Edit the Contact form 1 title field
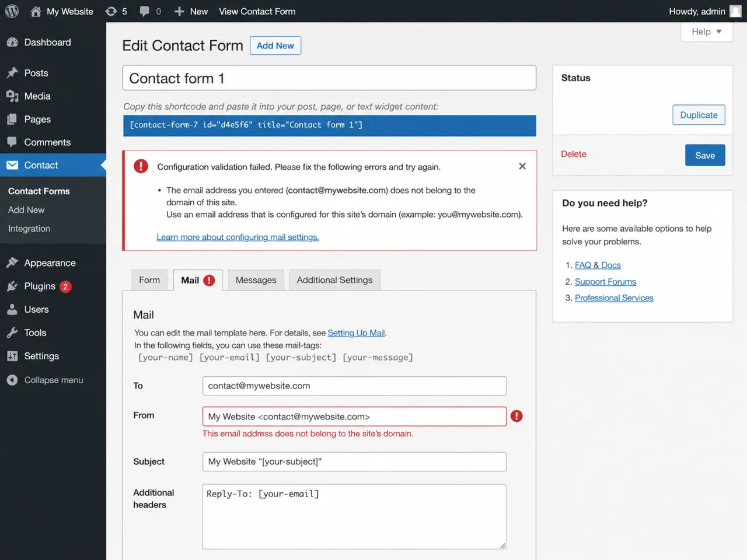This screenshot has height=560, width=747. click(x=329, y=78)
